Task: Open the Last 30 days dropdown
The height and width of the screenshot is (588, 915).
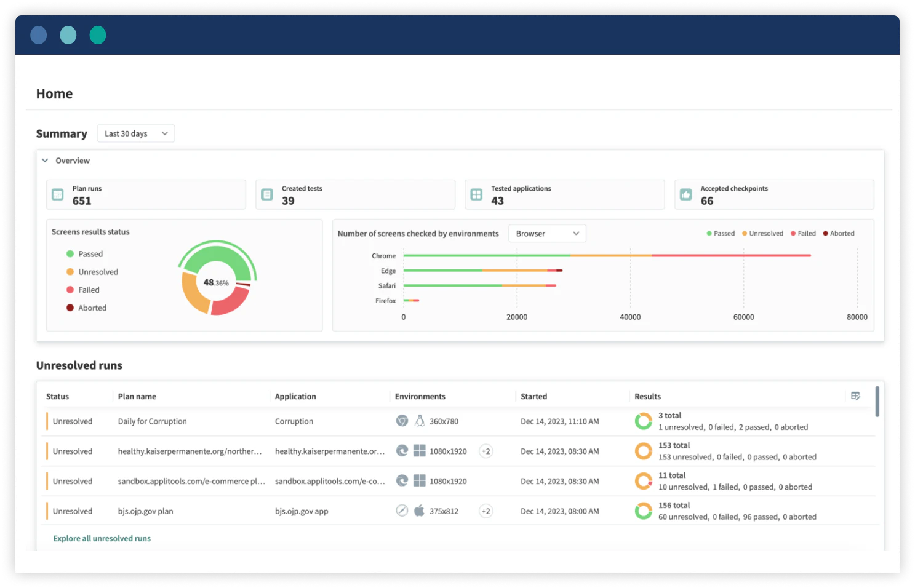Action: pyautogui.click(x=135, y=133)
